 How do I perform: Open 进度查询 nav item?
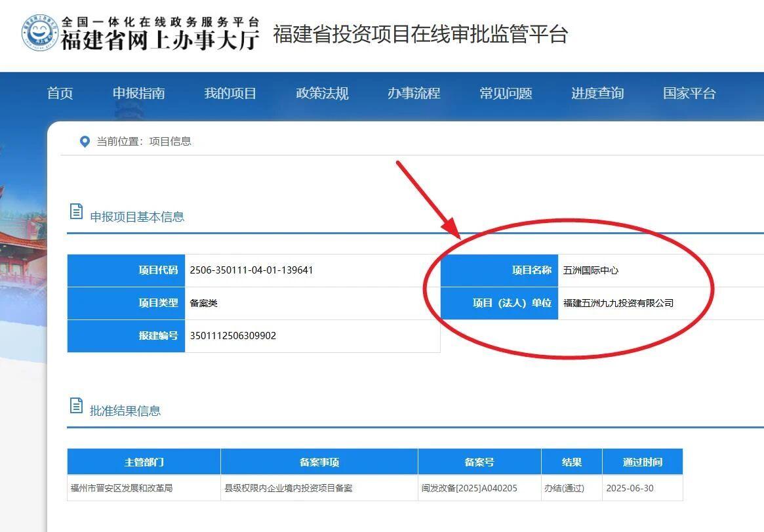(597, 93)
